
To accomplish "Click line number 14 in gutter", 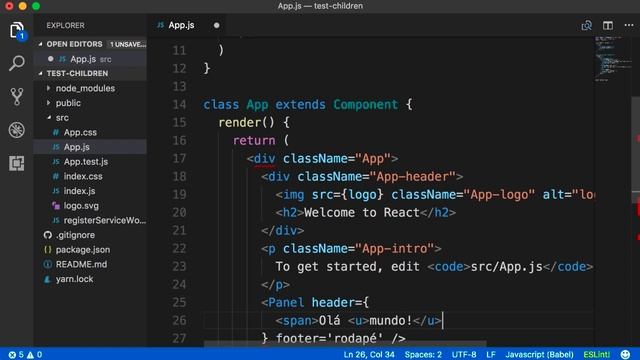I will [179, 104].
